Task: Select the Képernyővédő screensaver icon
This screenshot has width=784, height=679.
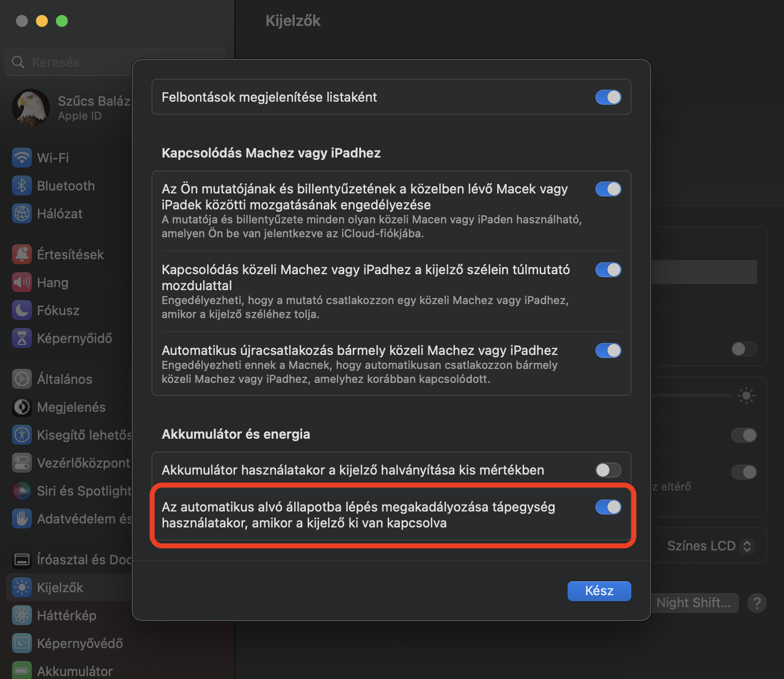Action: (21, 643)
